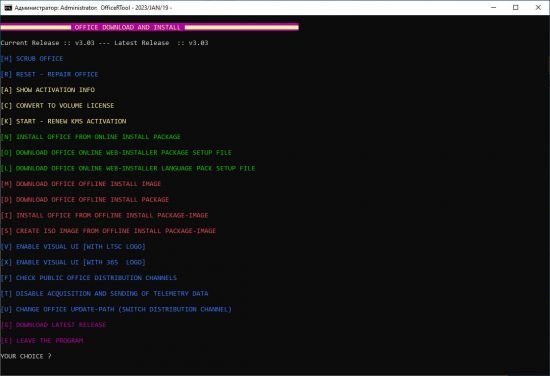
Task: Select the [C] CONVERT TO VOLUME LICENSE line
Action: click(57, 106)
